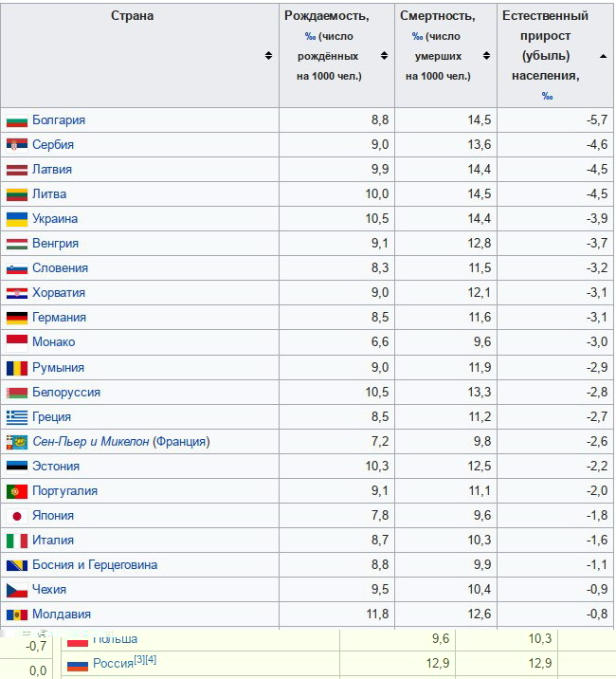Click the Ukraine flag icon
Screen dimensions: 616x679
click(16, 219)
